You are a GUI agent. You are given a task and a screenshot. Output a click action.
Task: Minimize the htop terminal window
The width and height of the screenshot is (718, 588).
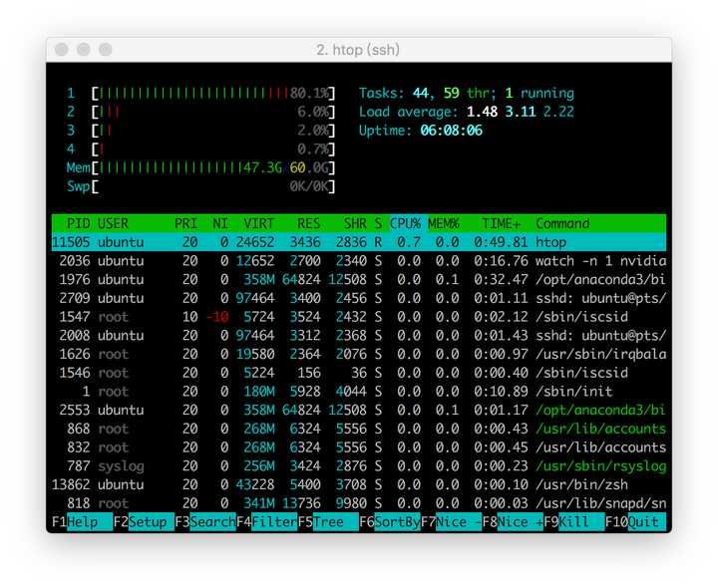pyautogui.click(x=84, y=50)
